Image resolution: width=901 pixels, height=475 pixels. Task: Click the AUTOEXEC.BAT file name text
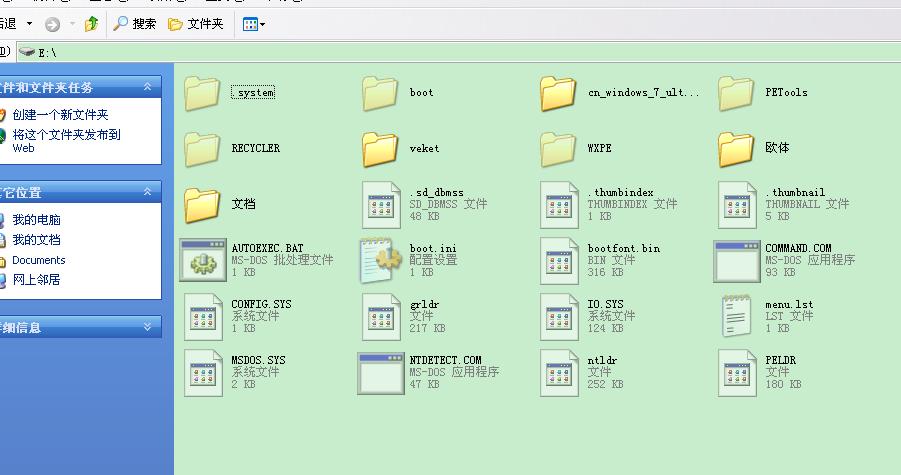pos(267,249)
